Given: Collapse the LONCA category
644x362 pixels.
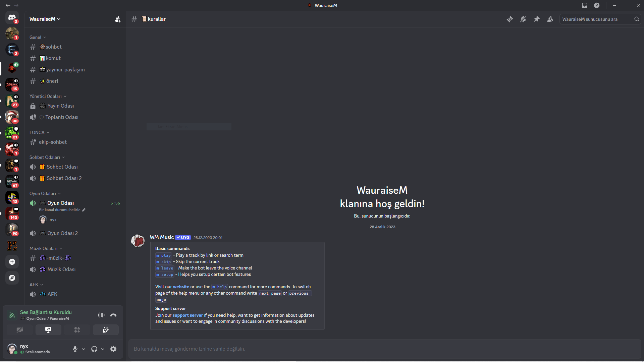Looking at the screenshot, I should coord(39,132).
